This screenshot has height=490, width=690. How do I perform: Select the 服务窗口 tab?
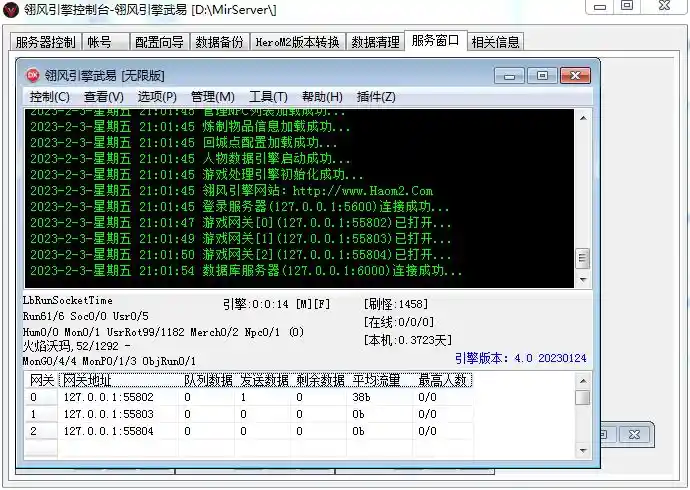(435, 41)
